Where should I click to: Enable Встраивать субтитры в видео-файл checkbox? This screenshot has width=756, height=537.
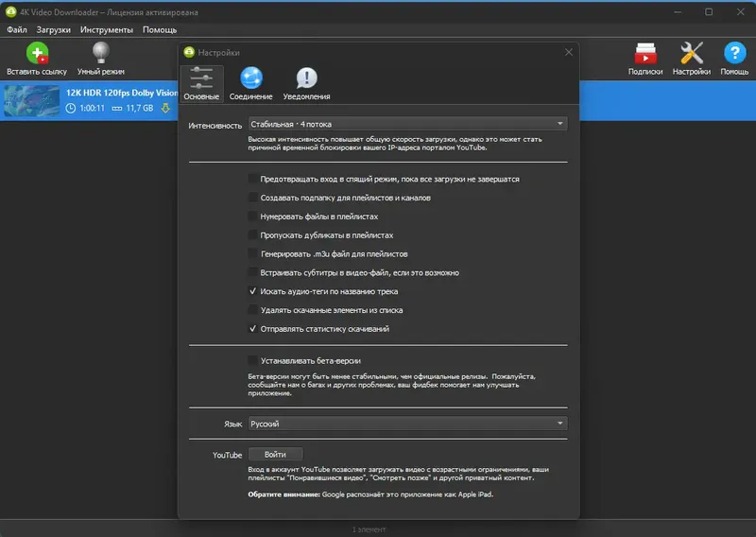252,272
